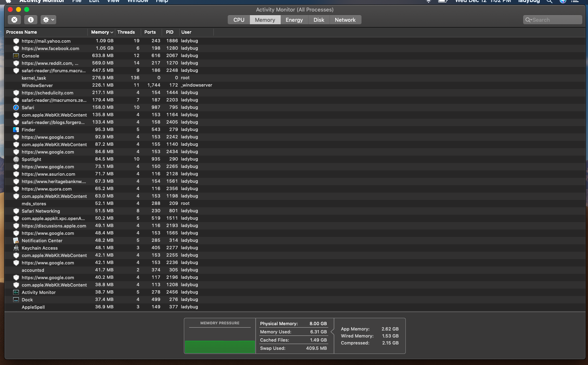
Task: Select the Activity Monitor process icon
Action: point(16,292)
